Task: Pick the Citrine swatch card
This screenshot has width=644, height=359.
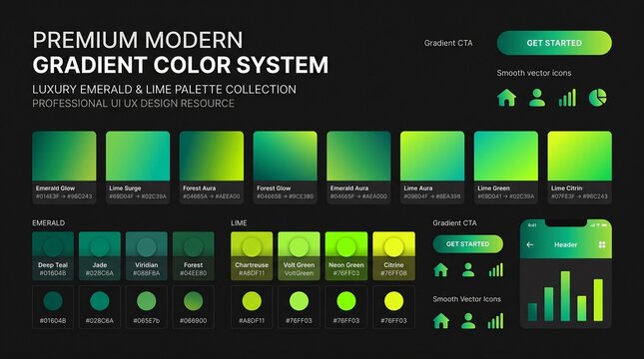Action: [393, 256]
